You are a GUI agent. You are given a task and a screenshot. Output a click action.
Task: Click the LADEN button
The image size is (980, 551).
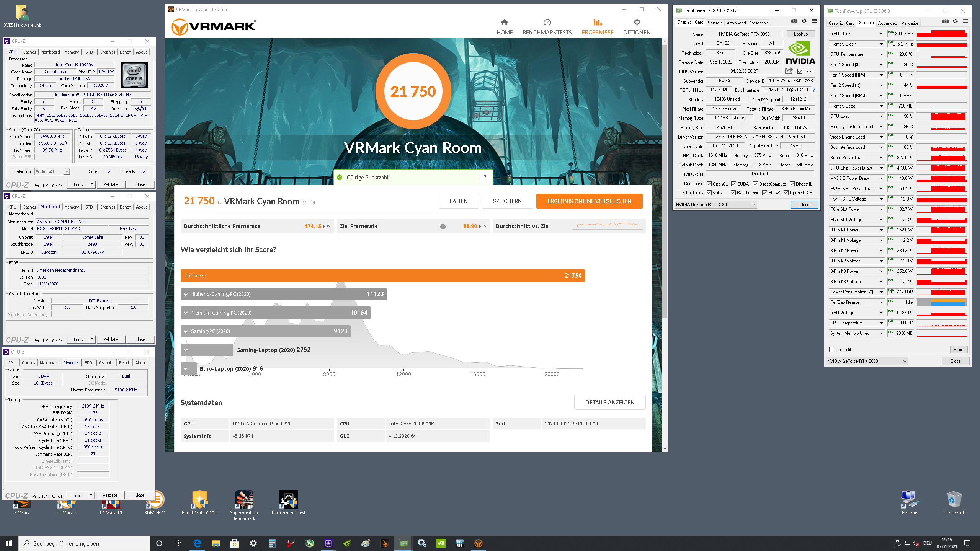[458, 201]
